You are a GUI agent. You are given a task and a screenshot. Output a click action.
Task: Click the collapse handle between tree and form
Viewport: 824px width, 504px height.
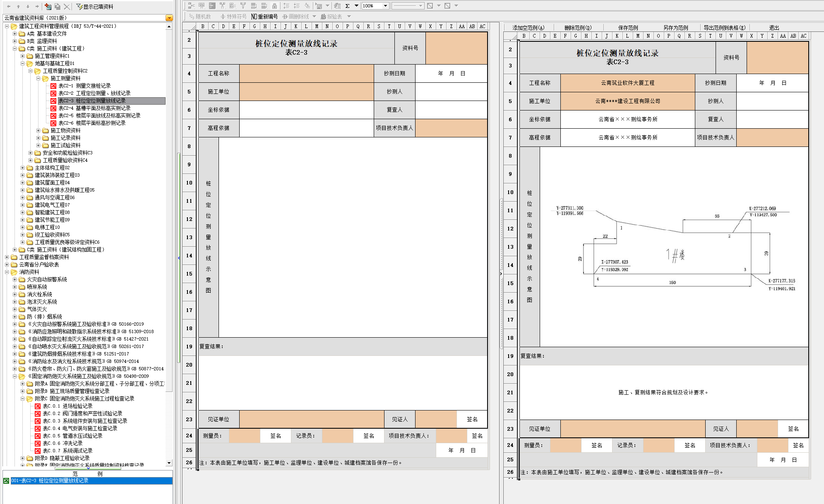click(179, 257)
